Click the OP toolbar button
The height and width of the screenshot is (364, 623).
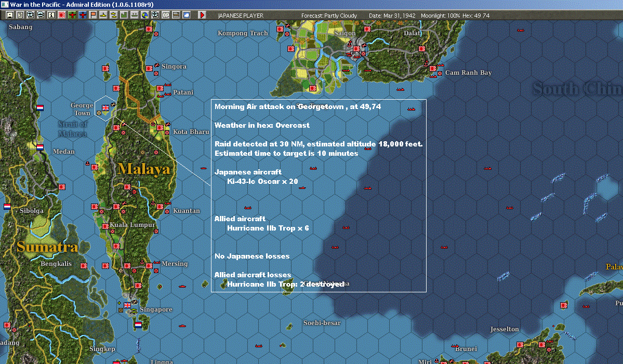(x=166, y=15)
